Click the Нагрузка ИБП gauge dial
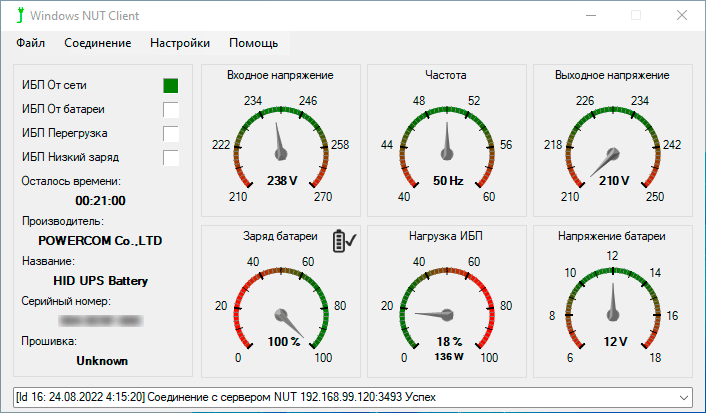The height and width of the screenshot is (413, 706). pyautogui.click(x=447, y=309)
